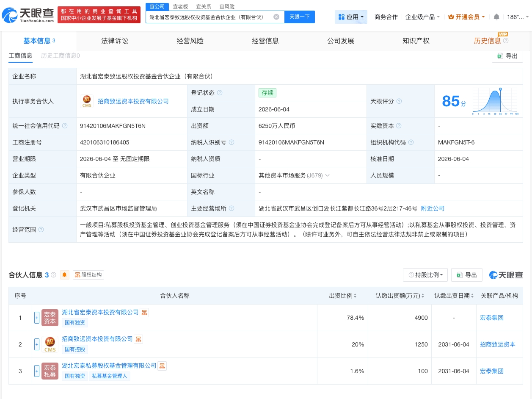
Task: Export business info with the top 导出 button
Action: 507,56
